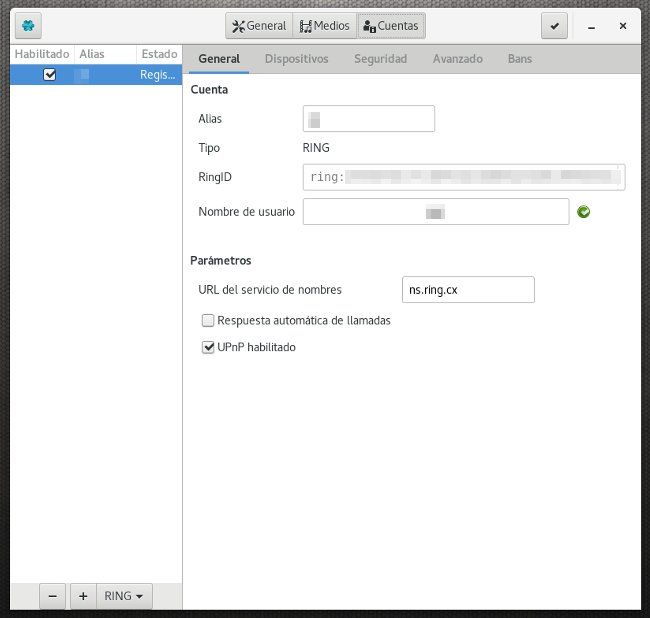Screen dimensions: 650x618
Task: Open the General settings toolbar button
Action: click(259, 26)
